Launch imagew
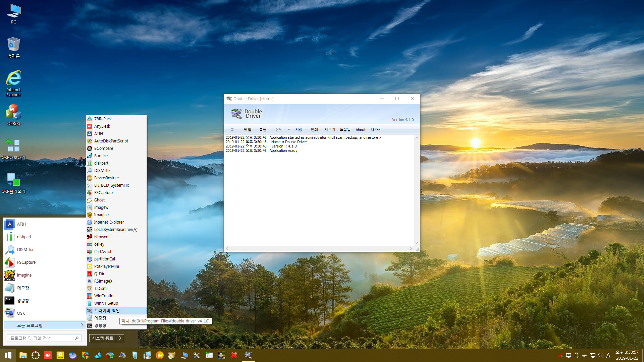Screen dimensions: 644x362 click(x=116, y=207)
